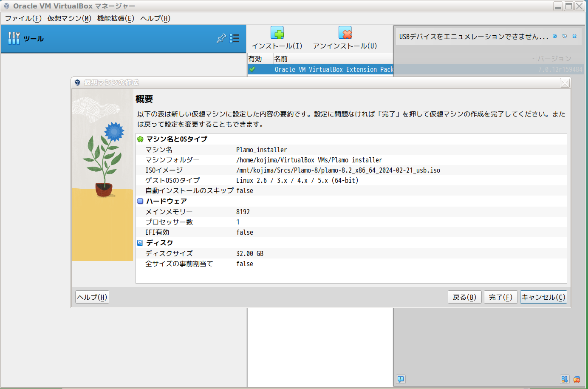Click the ツール label in left panel
588x389 pixels.
(x=34, y=39)
